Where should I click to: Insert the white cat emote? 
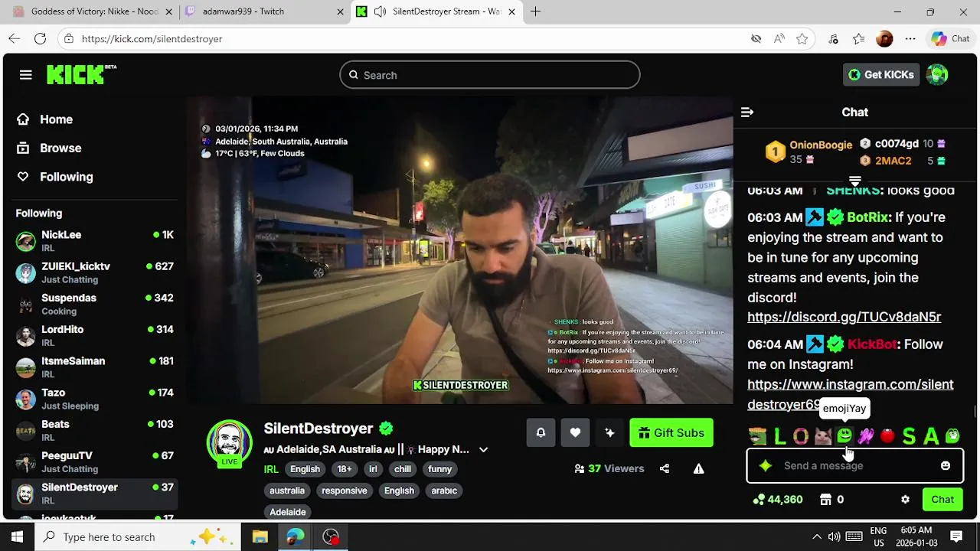pos(822,436)
